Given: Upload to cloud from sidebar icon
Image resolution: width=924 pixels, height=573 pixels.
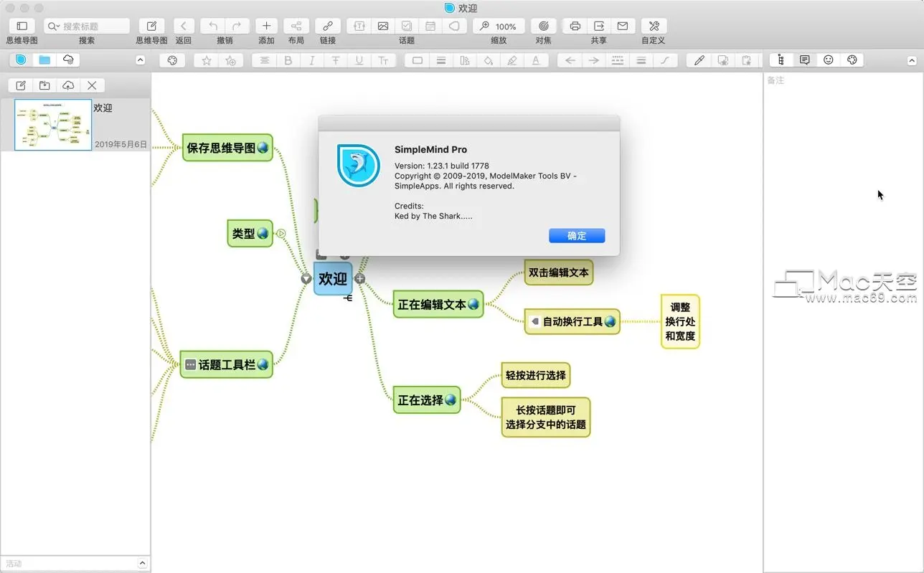Looking at the screenshot, I should 68,85.
